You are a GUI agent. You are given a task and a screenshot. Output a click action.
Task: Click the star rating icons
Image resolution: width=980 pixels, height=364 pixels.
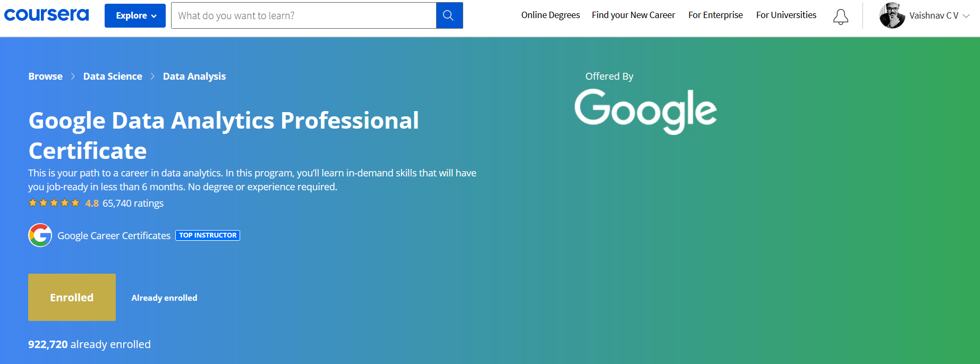54,203
